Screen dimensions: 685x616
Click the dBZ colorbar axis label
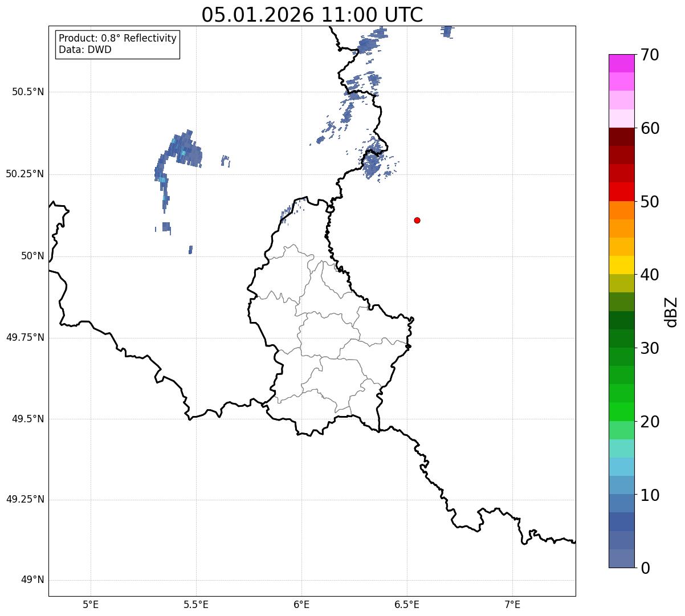(671, 312)
